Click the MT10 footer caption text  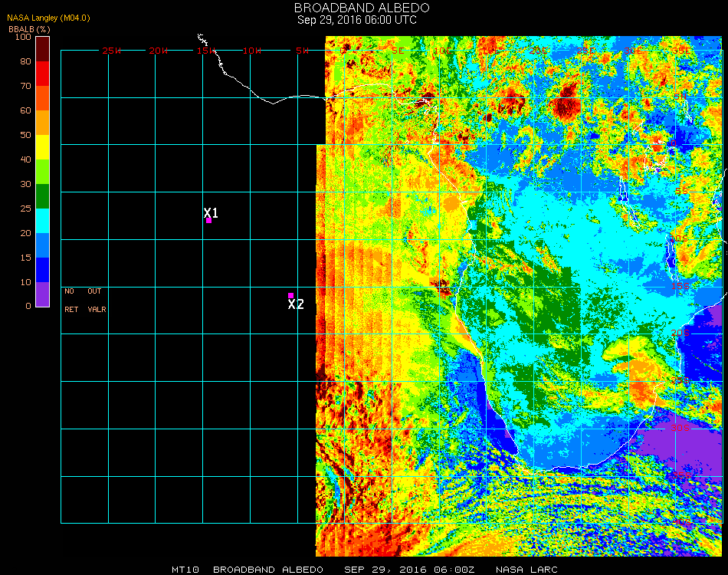(185, 570)
